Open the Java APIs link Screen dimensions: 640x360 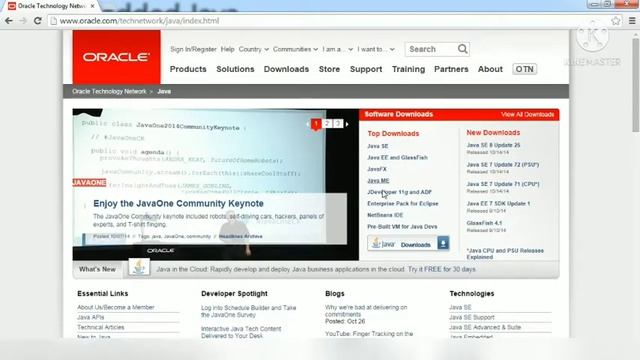click(91, 317)
